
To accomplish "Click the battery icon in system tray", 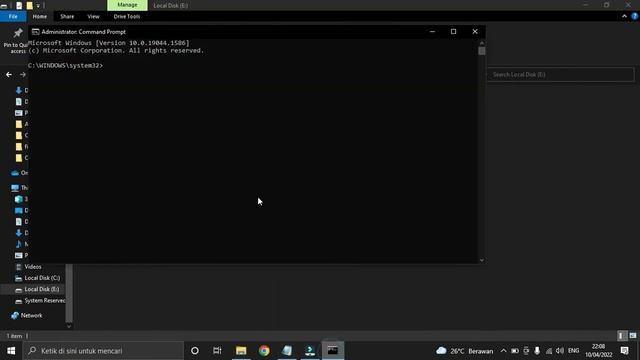I will click(515, 351).
